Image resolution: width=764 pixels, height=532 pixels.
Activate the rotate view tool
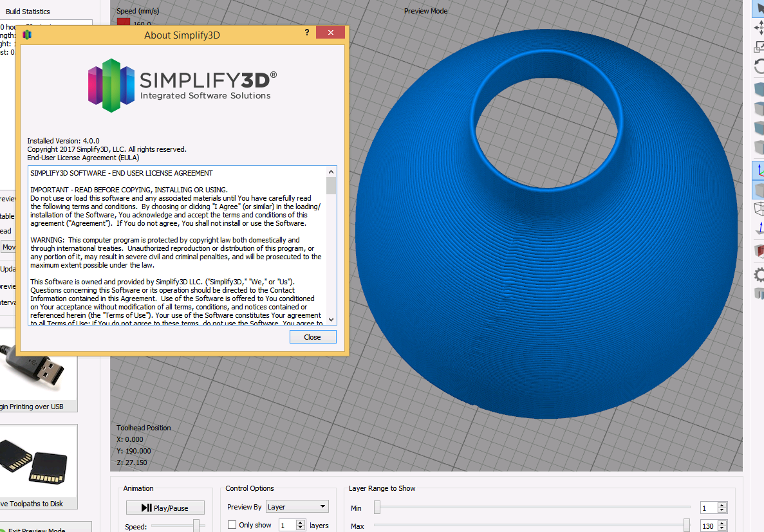pos(759,66)
